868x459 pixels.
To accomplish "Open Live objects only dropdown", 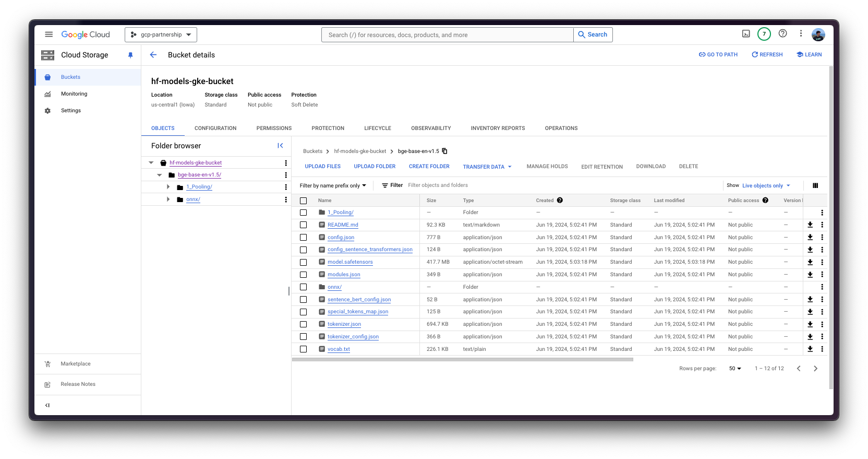I will click(766, 185).
